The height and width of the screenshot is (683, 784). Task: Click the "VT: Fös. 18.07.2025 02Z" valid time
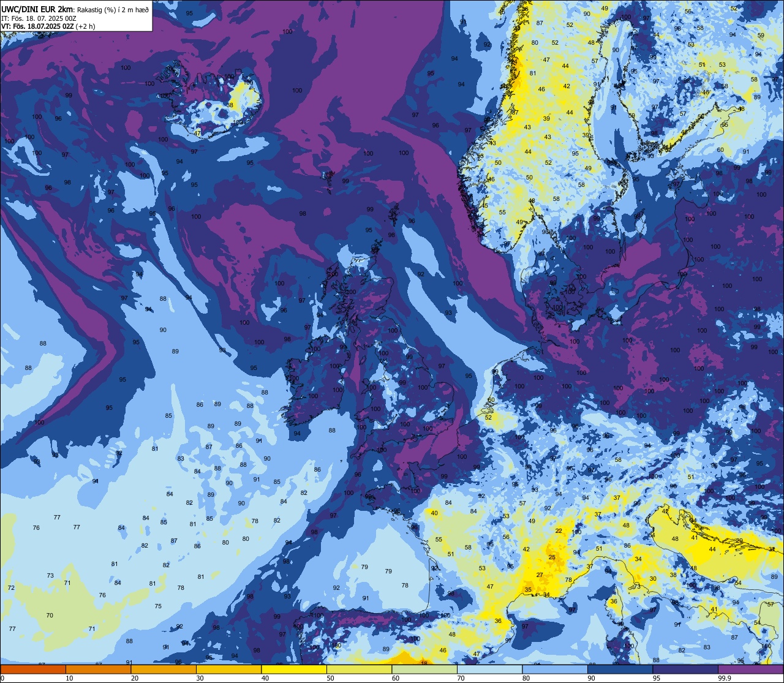pos(37,26)
